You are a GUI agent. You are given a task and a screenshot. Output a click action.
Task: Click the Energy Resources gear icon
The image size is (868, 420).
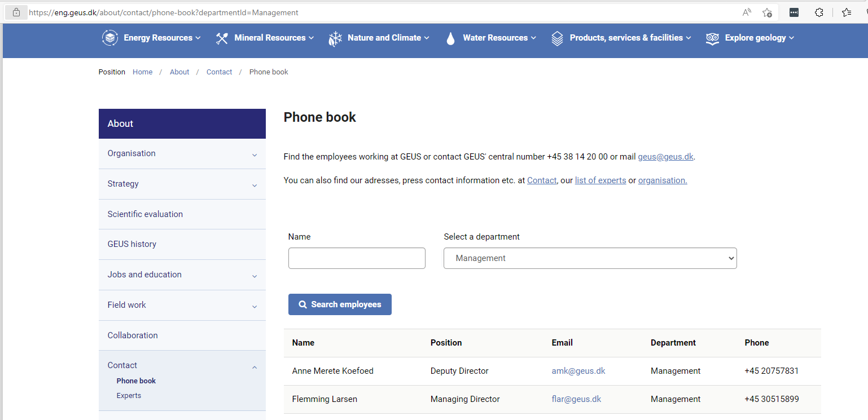tap(109, 38)
